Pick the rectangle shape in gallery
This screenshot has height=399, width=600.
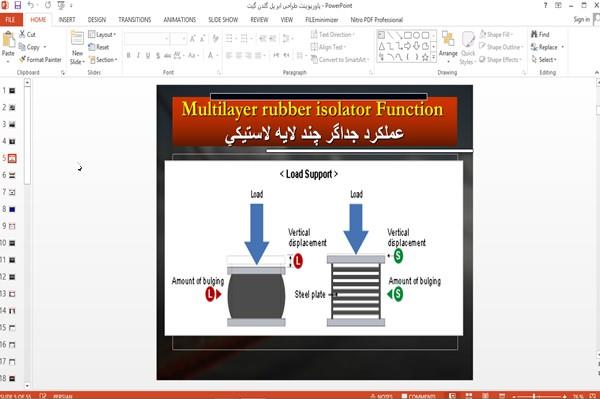408,35
